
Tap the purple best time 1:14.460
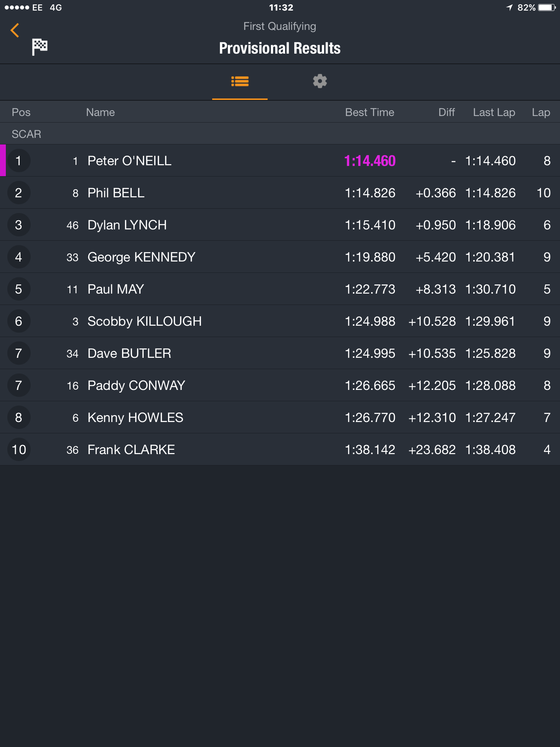(370, 161)
